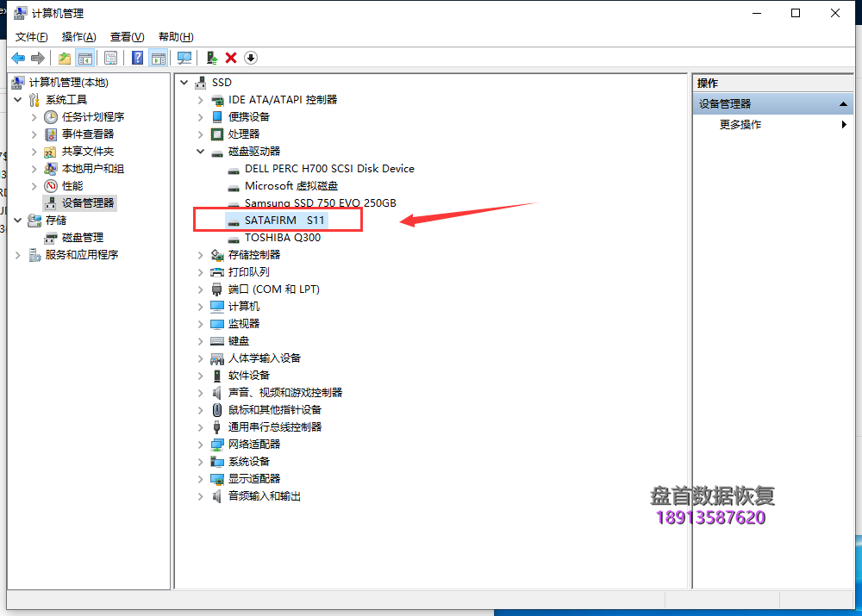
Task: Click the Up one level folder icon
Action: 65,58
